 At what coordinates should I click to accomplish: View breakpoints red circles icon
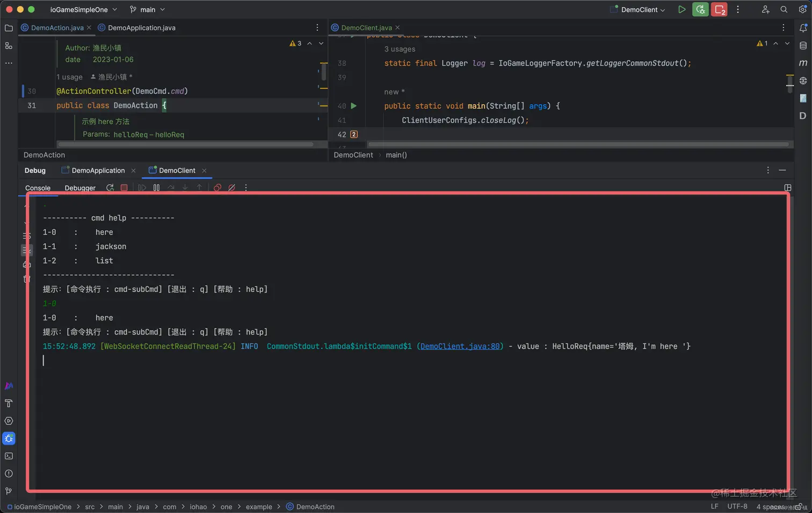pos(218,188)
